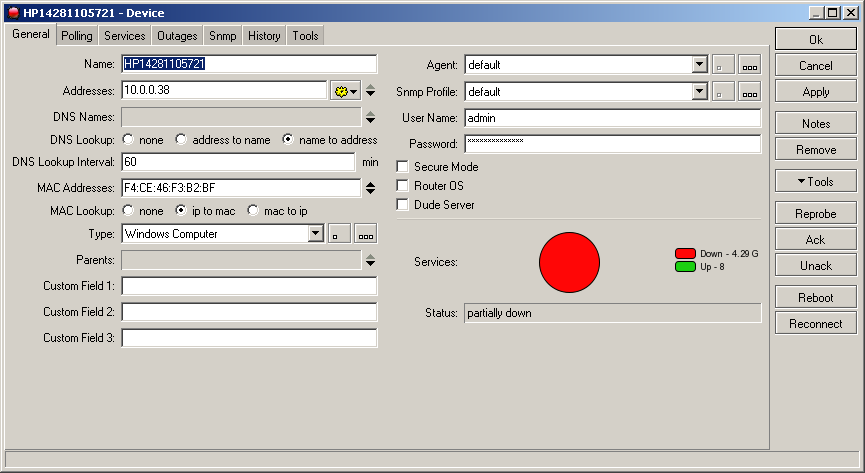The width and height of the screenshot is (865, 473).
Task: Focus the User Name field
Action: [x=613, y=118]
